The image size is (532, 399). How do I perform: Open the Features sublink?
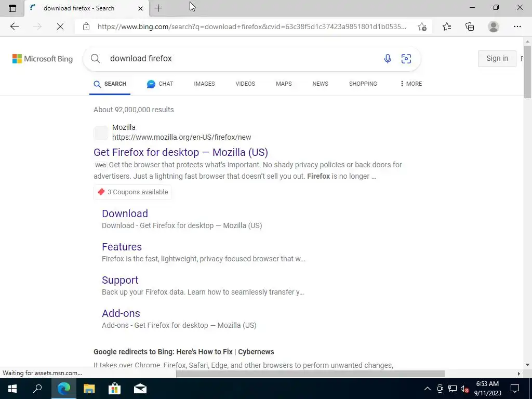[122, 247]
